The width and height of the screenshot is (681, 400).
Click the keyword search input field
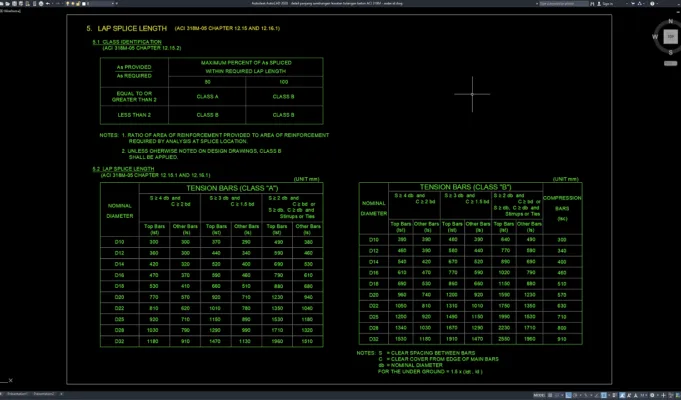click(x=564, y=3)
